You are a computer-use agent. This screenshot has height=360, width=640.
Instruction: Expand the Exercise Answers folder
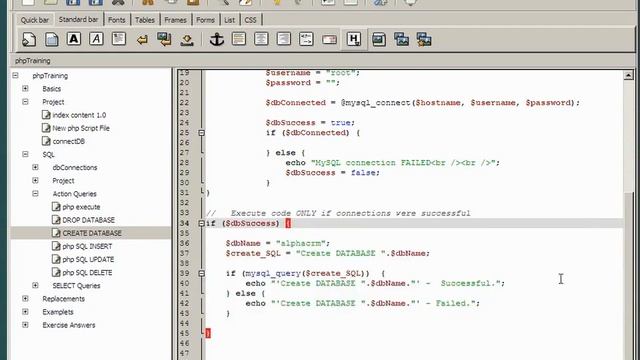25,325
